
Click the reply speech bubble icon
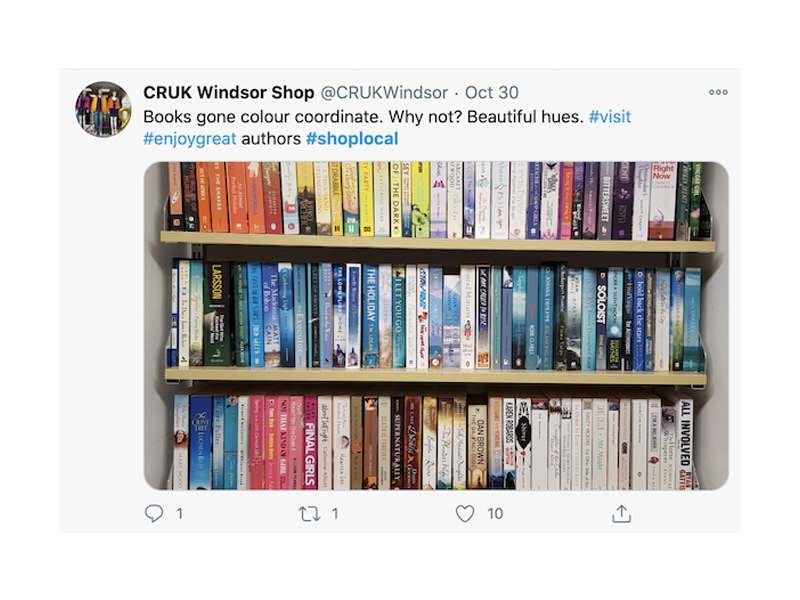coord(154,513)
